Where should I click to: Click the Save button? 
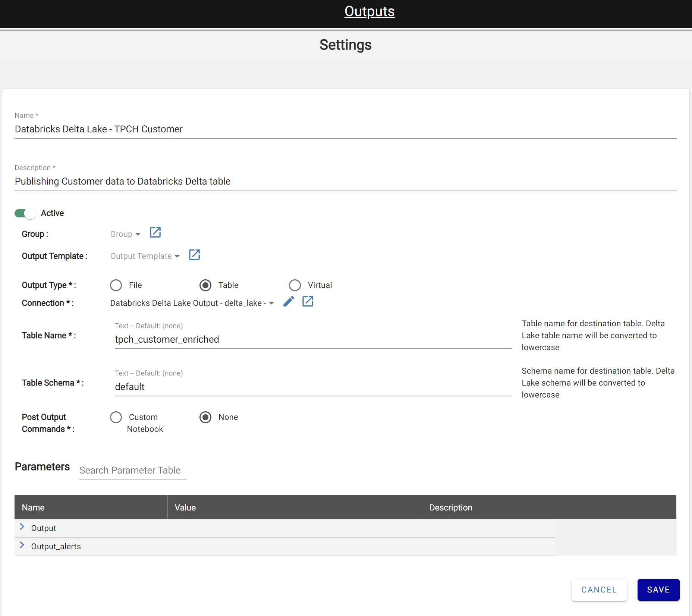click(x=658, y=590)
